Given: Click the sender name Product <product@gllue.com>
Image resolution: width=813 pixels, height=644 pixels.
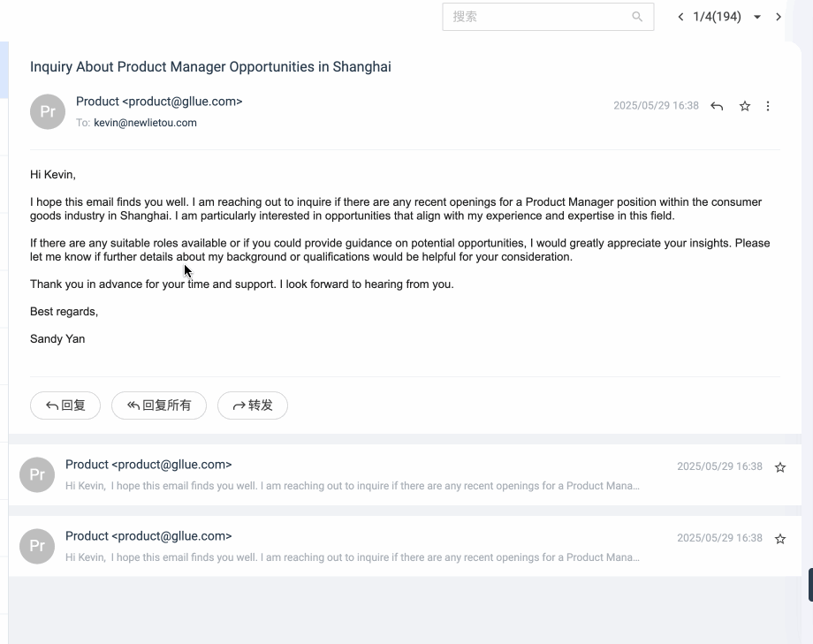Looking at the screenshot, I should click(x=159, y=102).
